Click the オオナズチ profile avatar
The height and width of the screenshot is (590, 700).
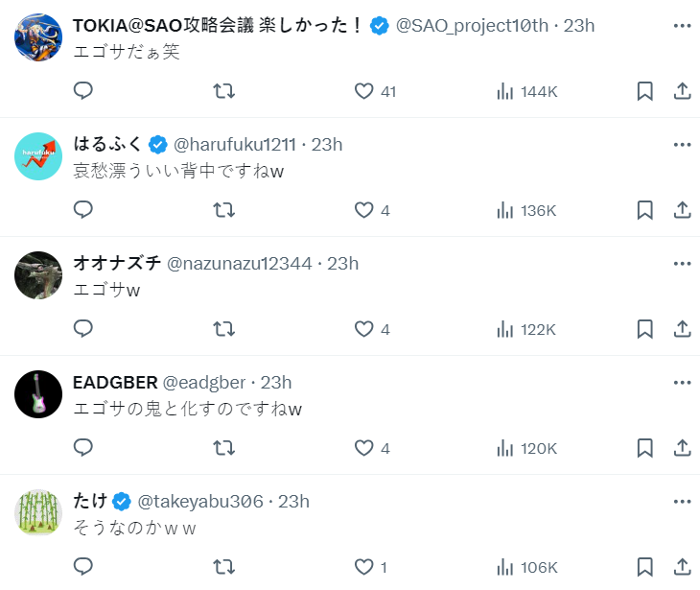point(38,275)
